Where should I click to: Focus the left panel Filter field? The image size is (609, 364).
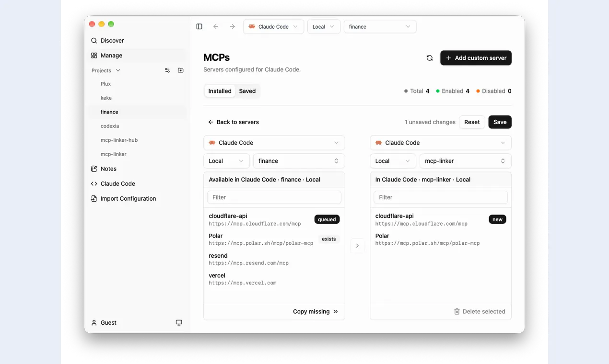tap(274, 197)
